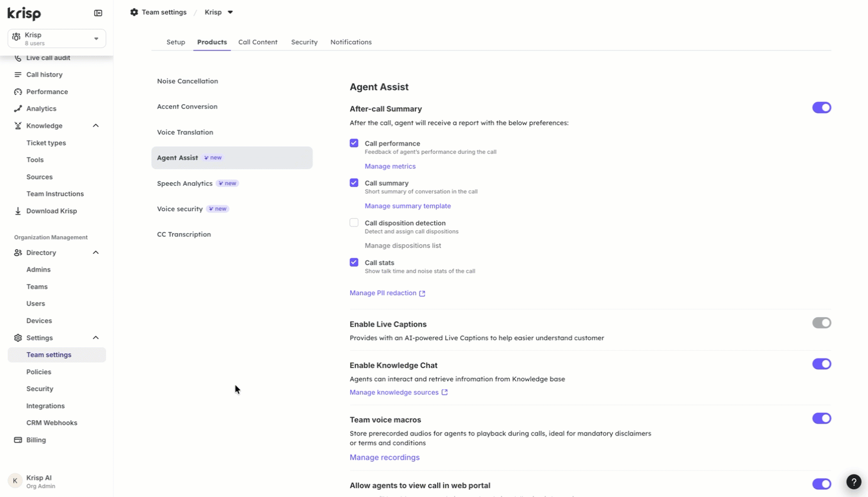Collapse the Directory section chevron
Viewport: 868px width, 497px height.
(96, 253)
